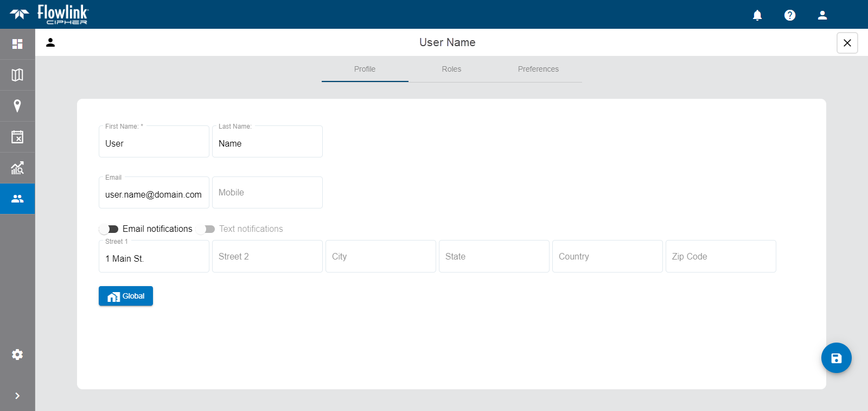
Task: Click the City input field
Action: (381, 256)
